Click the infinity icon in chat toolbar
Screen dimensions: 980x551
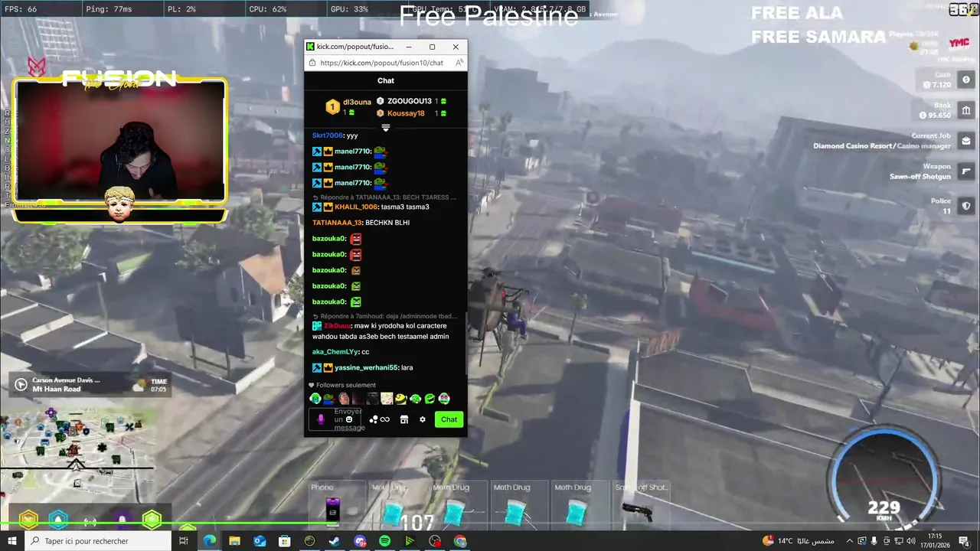tap(384, 419)
